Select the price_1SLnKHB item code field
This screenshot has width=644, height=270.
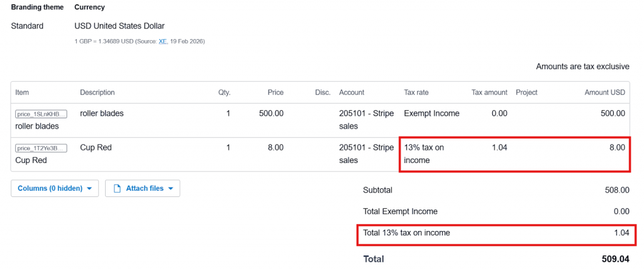[41, 114]
